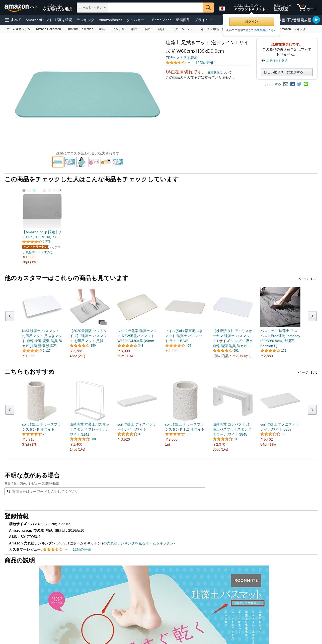322x644 pixels.
Task: Open the 家具 submenu dropdown
Action: [103, 29]
